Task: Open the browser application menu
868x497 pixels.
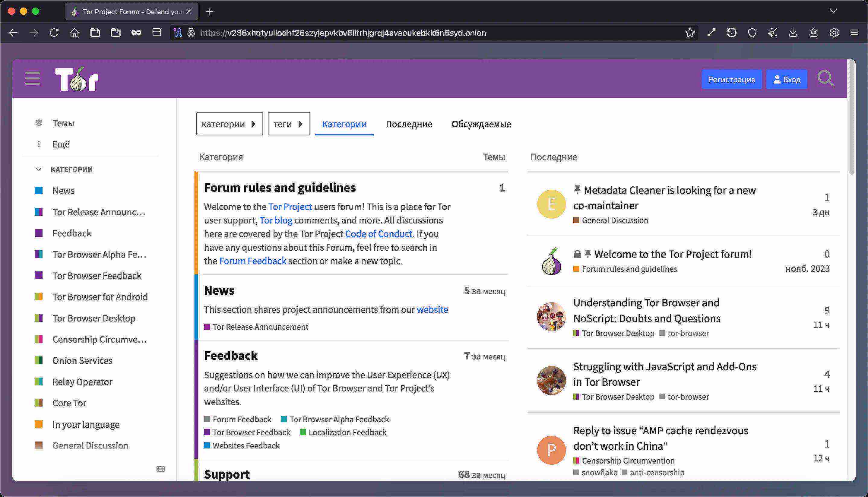Action: [855, 33]
